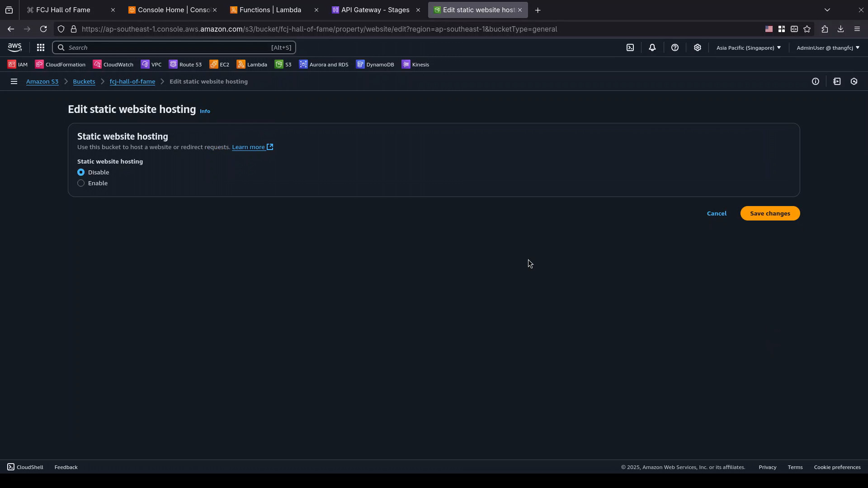
Task: Open the notifications bell
Action: (652, 47)
